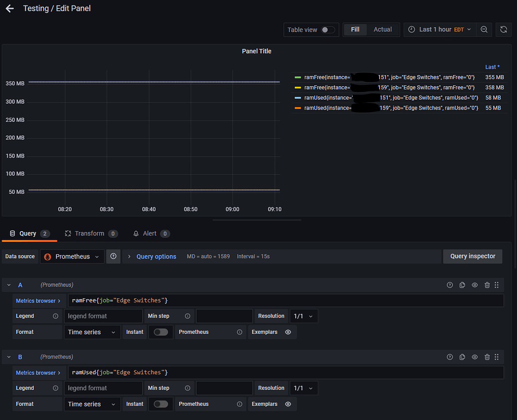Switch to the Alert tab
The width and height of the screenshot is (517, 420).
click(149, 234)
